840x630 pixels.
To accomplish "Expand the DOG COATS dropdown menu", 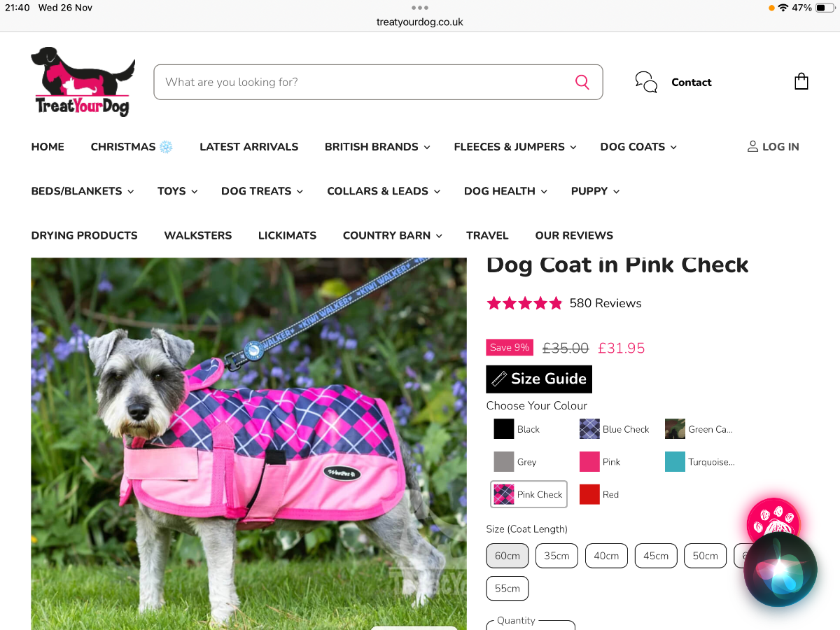I will click(x=638, y=146).
